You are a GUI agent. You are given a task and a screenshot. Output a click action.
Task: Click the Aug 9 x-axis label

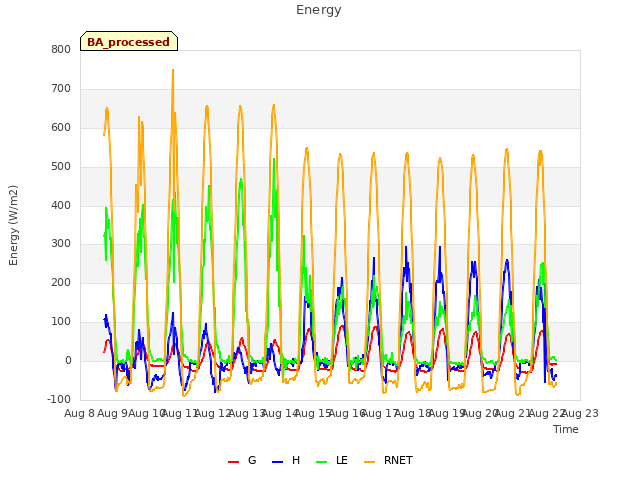pyautogui.click(x=112, y=413)
